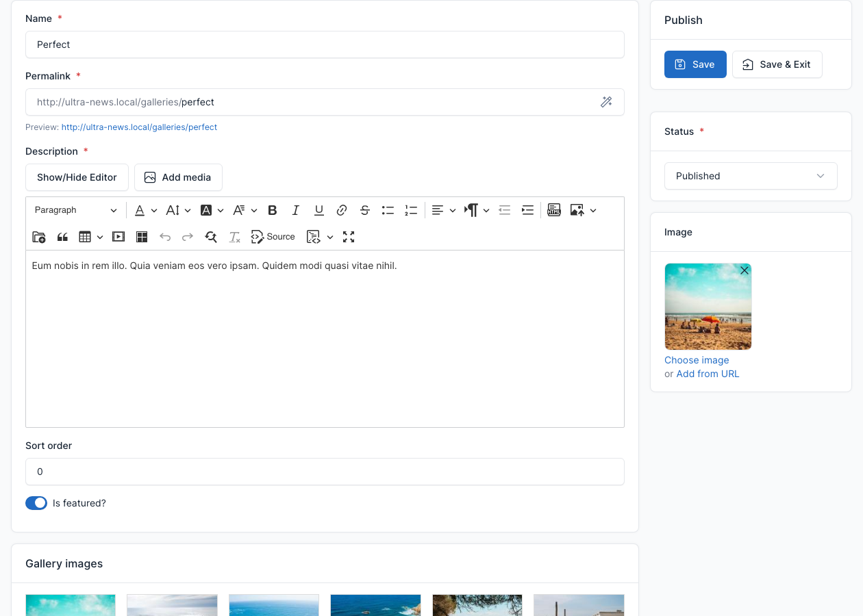
Task: Increase indent in editor toolbar
Action: click(527, 210)
